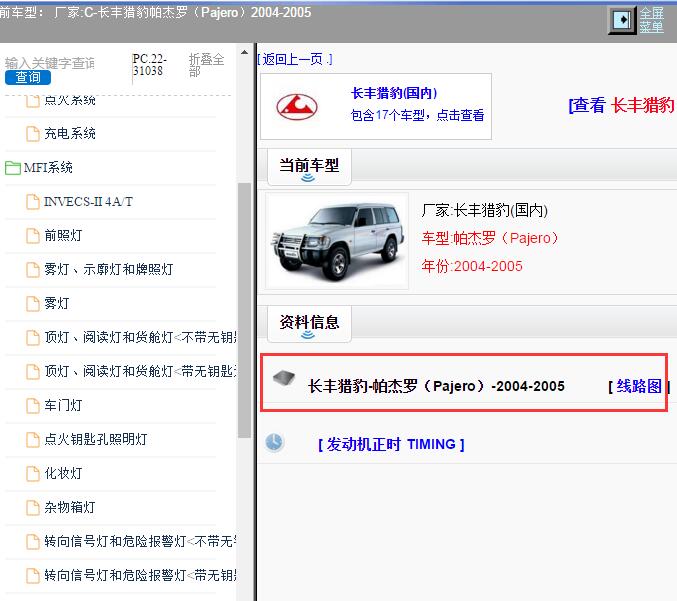
Task: Click the document icon beside standalone 雾灯
Action: pyautogui.click(x=33, y=304)
